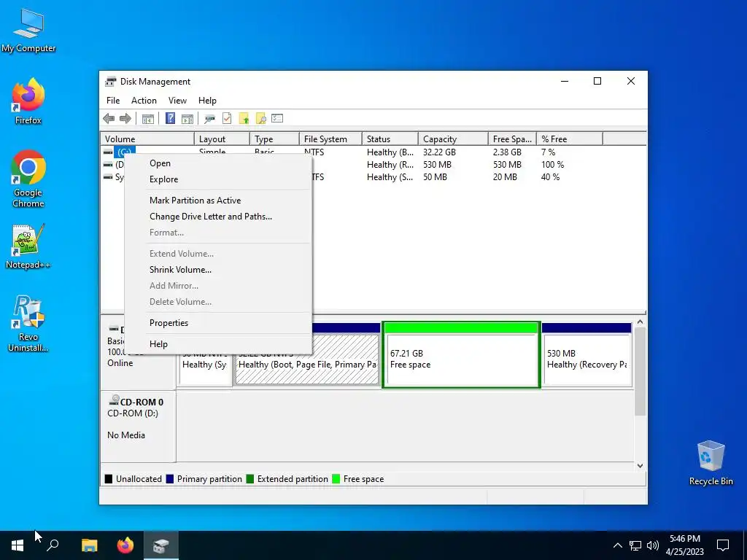Click the document checkmark toolbar icon

pos(227,119)
